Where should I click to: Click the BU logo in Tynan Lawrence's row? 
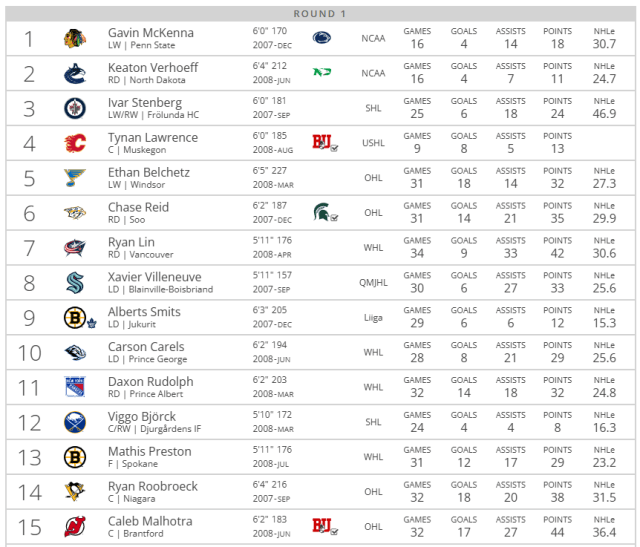coord(322,143)
